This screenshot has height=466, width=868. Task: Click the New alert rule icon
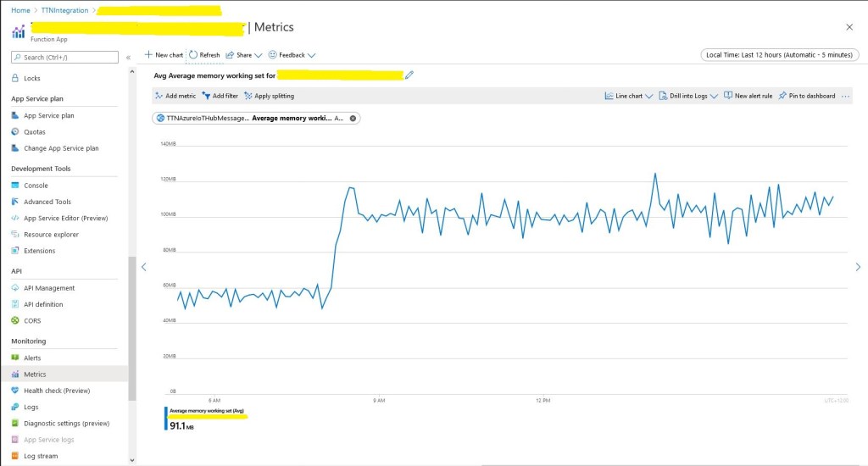click(728, 96)
